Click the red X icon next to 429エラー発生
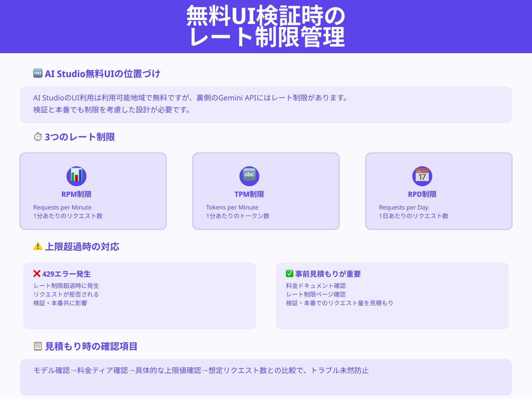 [37, 273]
